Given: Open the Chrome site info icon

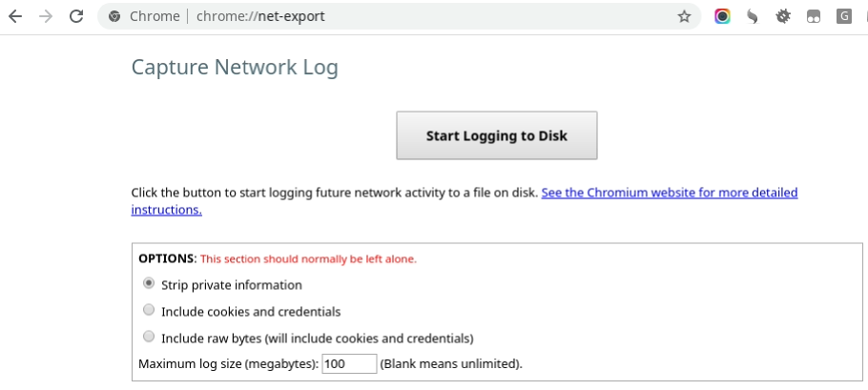Looking at the screenshot, I should tap(114, 16).
